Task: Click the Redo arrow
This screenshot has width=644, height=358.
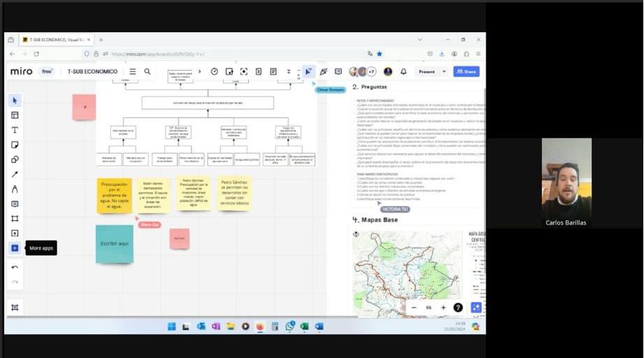Action: pyautogui.click(x=15, y=282)
